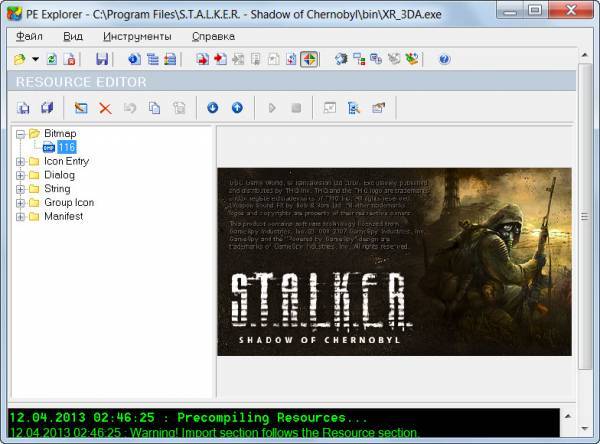Select the String tree item

click(57, 189)
